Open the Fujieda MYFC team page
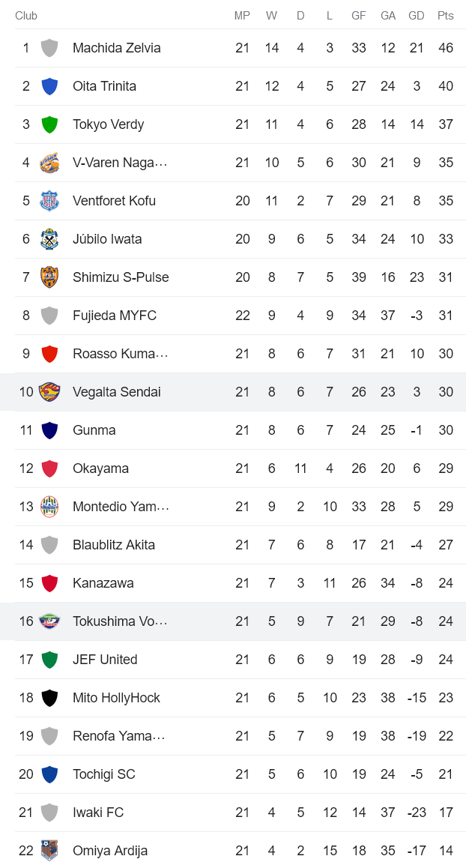Image resolution: width=466 pixels, height=868 pixels. [x=114, y=316]
